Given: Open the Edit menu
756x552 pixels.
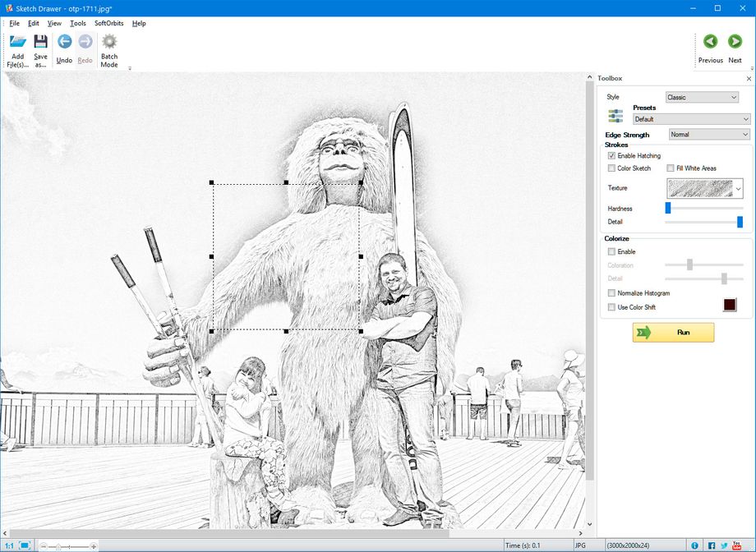Looking at the screenshot, I should click(33, 23).
